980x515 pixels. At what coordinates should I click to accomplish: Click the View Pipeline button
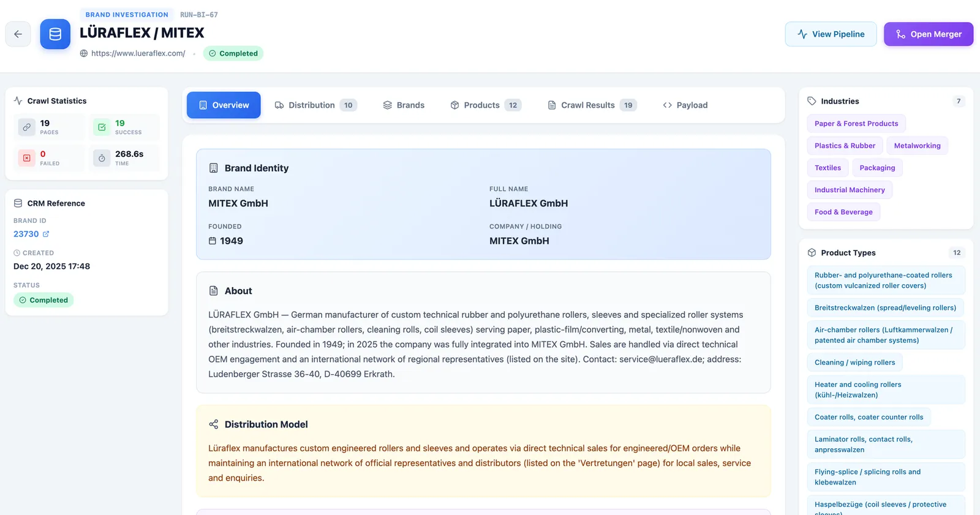831,34
